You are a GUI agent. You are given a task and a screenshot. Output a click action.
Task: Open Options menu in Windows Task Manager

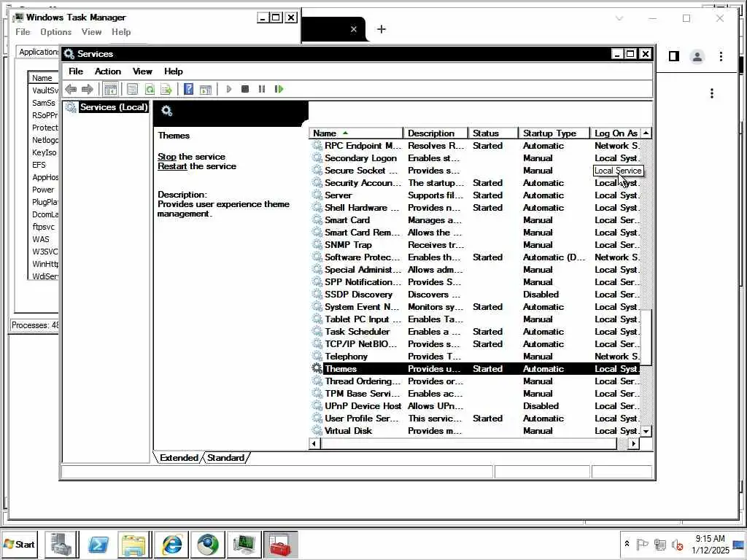click(x=55, y=32)
